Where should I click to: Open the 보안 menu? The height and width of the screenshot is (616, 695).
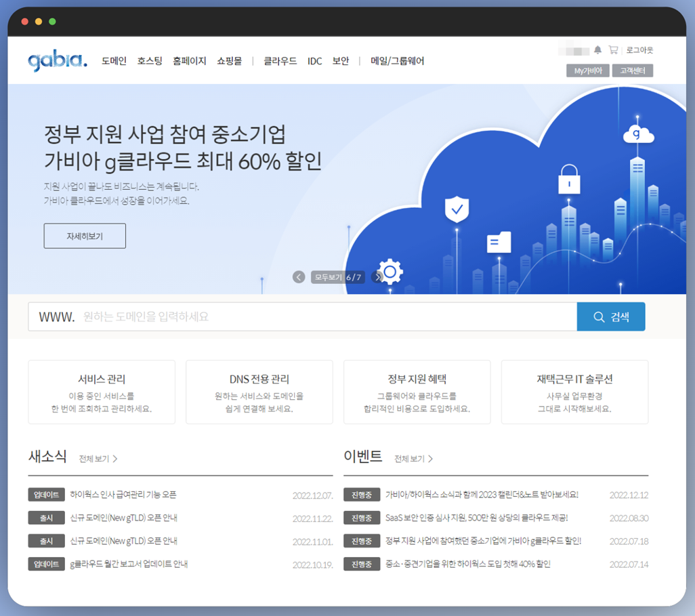341,61
